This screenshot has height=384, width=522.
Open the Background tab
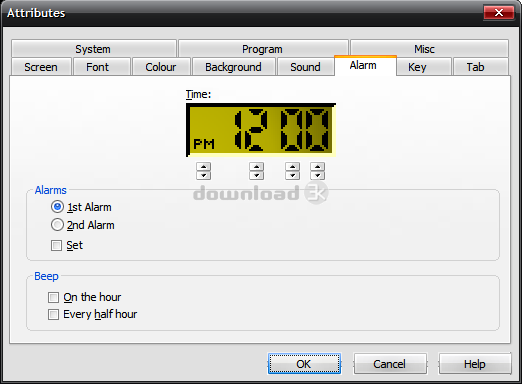[233, 67]
